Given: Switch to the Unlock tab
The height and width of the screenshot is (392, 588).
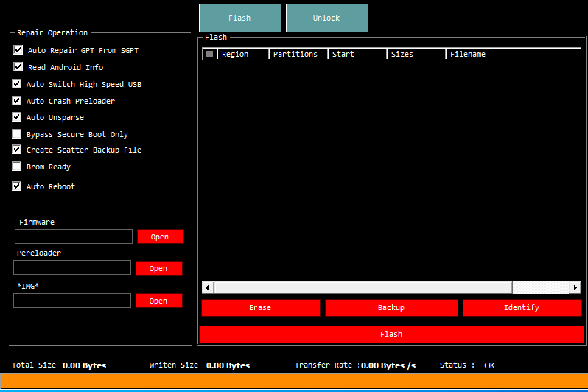Looking at the screenshot, I should tap(327, 18).
